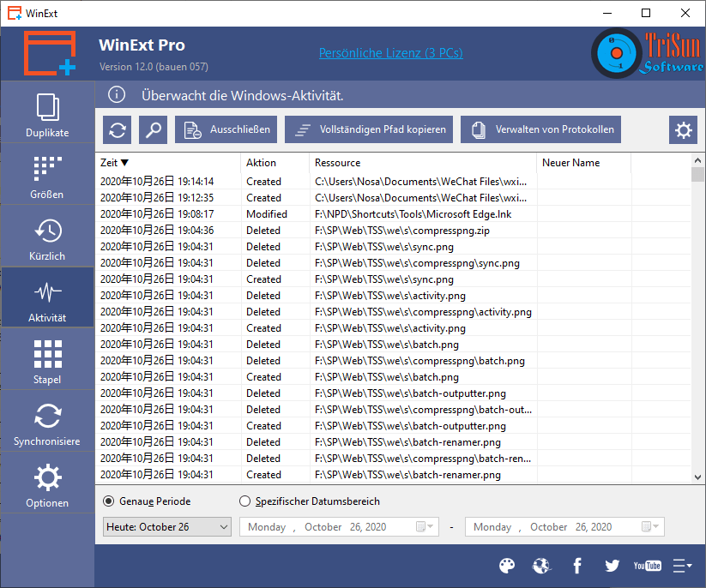The width and height of the screenshot is (706, 588).
Task: Click the globe language icon
Action: click(x=541, y=566)
